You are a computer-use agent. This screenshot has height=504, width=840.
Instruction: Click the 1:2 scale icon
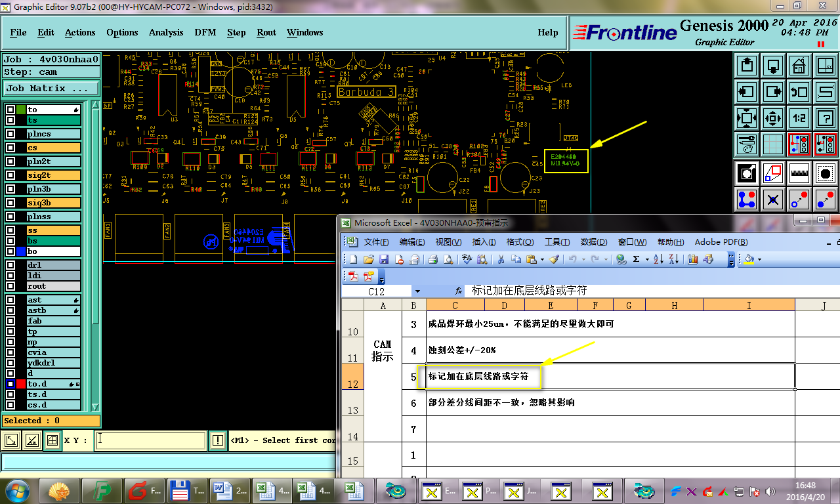799,118
